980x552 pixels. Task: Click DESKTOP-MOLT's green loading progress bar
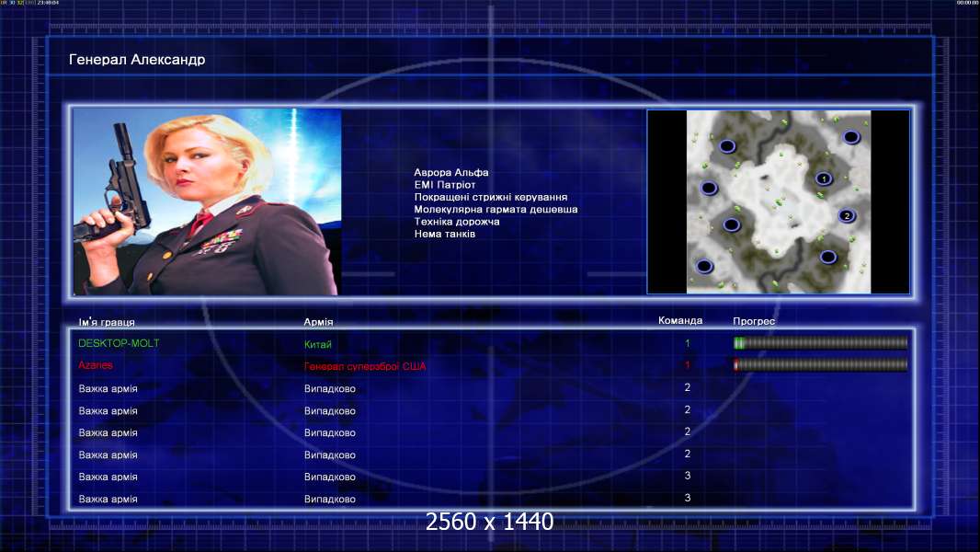click(x=820, y=342)
